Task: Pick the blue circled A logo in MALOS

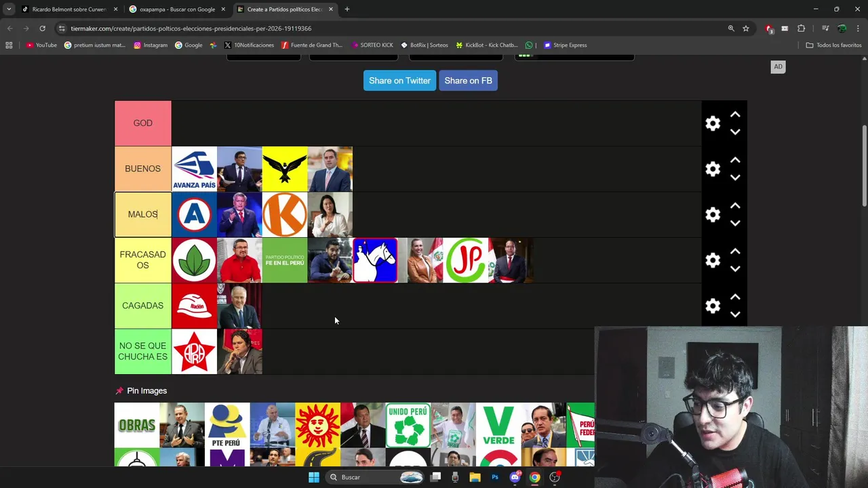Action: pos(195,214)
